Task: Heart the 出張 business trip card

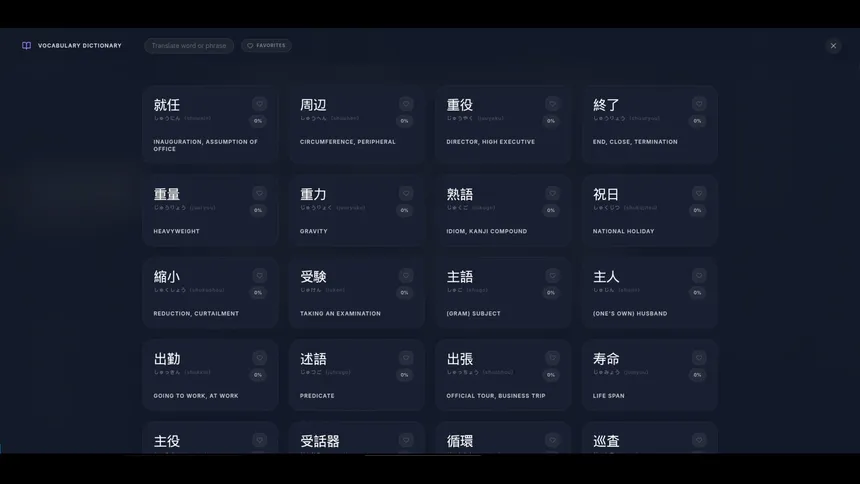Action: point(552,358)
